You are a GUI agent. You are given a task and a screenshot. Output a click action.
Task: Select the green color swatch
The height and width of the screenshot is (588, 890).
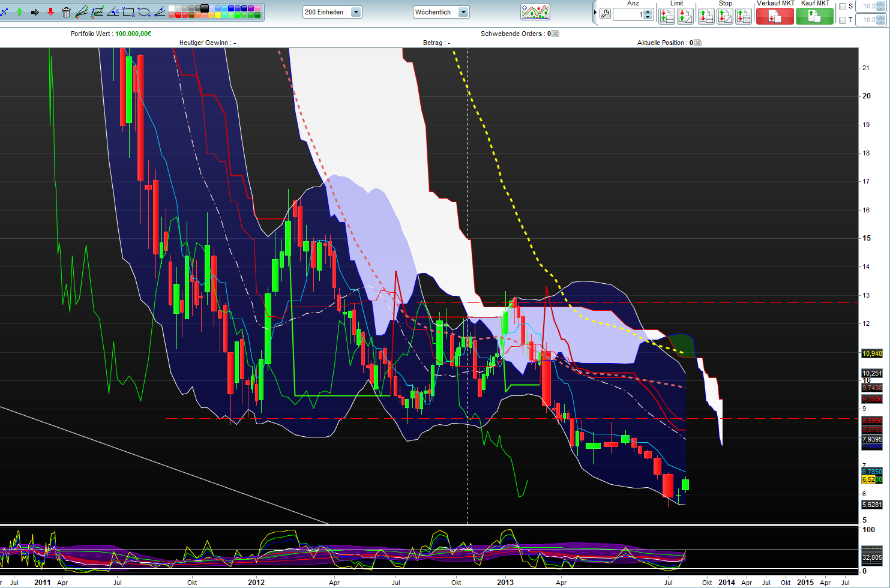tap(238, 15)
